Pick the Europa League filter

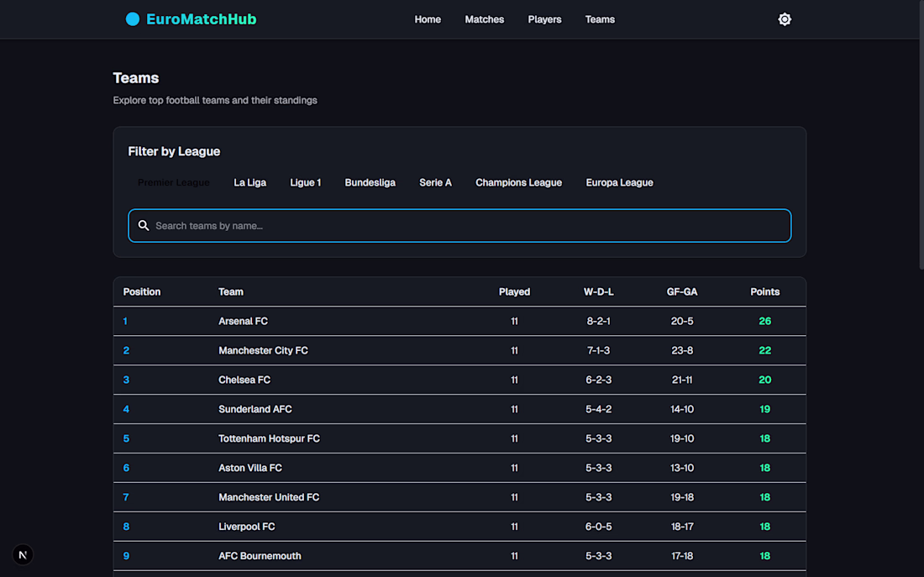tap(619, 182)
